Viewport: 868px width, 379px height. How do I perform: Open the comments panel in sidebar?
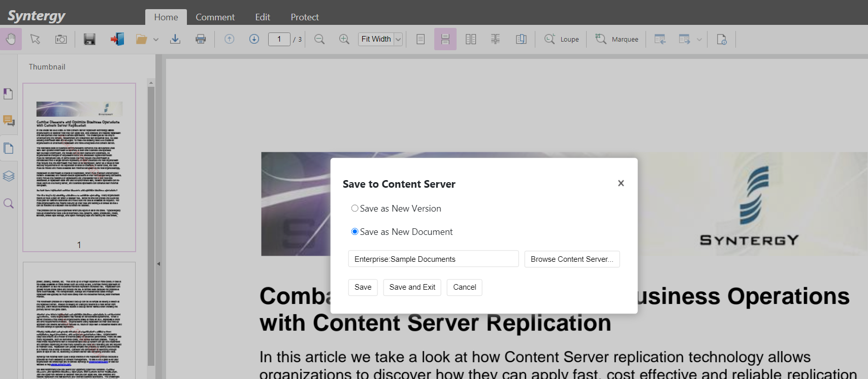(x=9, y=121)
